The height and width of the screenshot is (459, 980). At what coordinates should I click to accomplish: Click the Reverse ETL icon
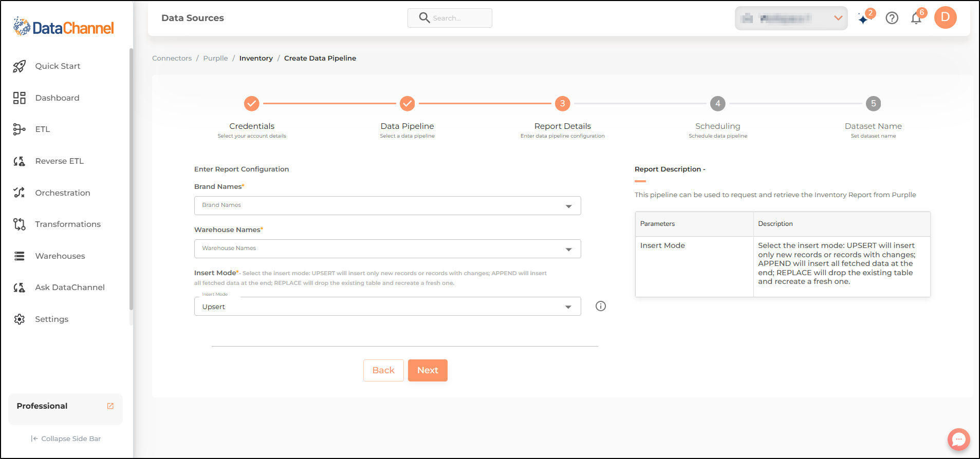20,161
